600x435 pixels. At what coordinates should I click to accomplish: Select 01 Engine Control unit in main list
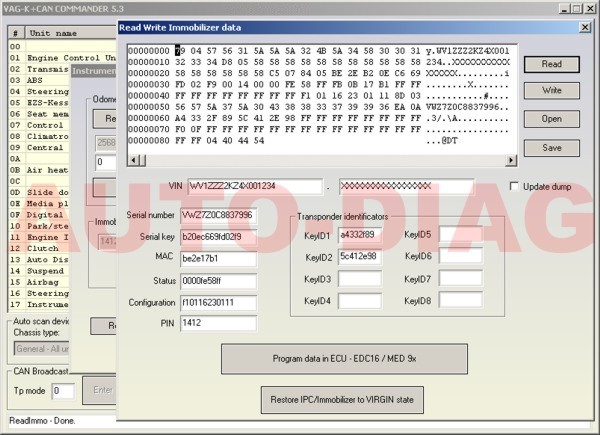pos(62,58)
